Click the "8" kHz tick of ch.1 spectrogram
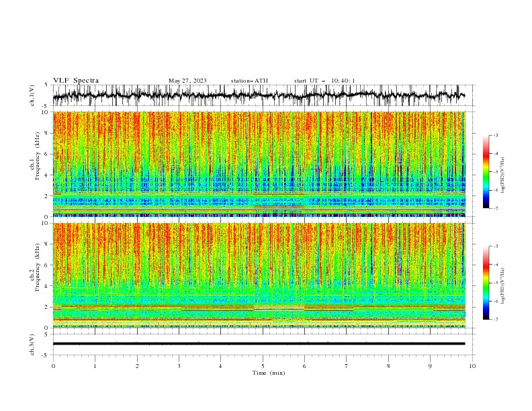This screenshot has height=411, width=532. coord(48,133)
